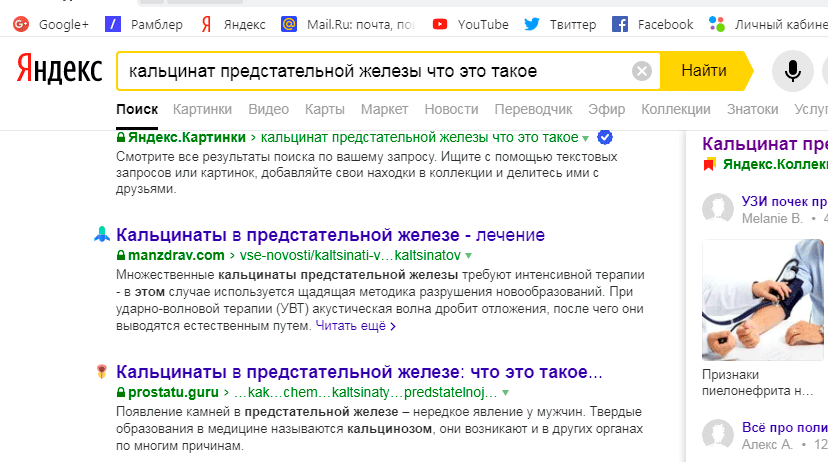Open 'Кальцинаты в предстательной железе - лечение' result
Screen dimensions: 828x462
(331, 234)
